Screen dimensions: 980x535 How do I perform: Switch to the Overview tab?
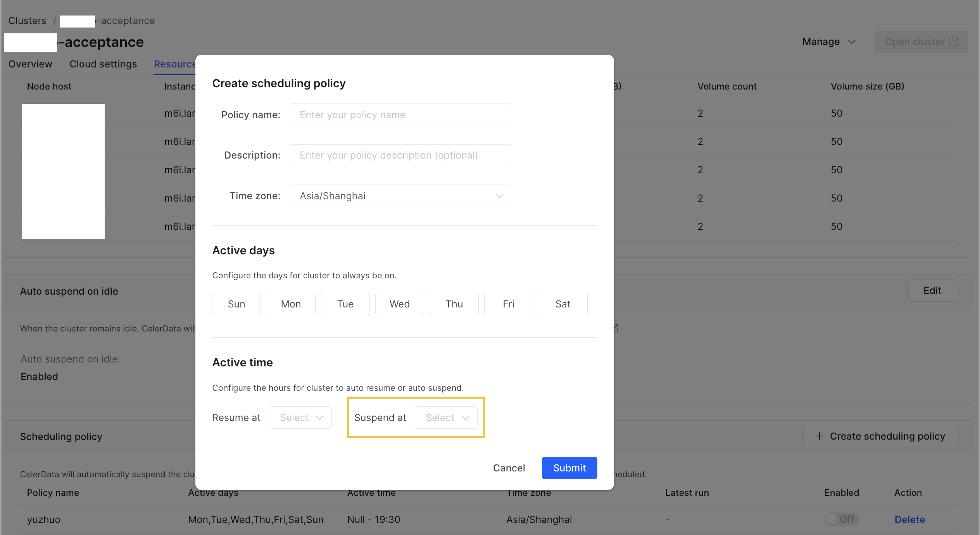30,64
